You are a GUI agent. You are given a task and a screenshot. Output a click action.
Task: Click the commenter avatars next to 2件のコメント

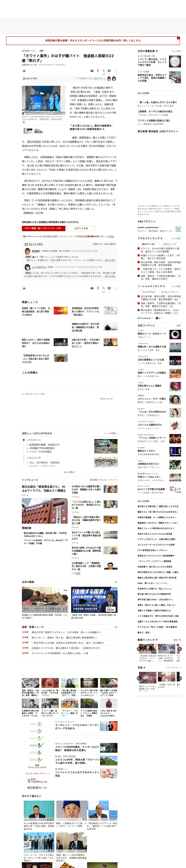coord(112,79)
